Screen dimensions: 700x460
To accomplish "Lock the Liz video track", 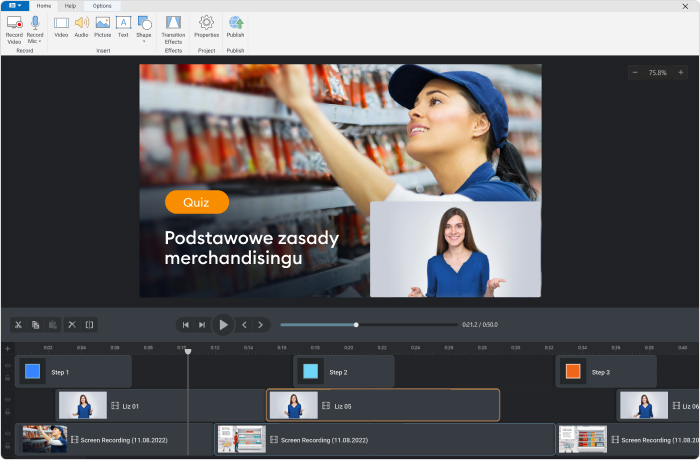I will pos(8,412).
